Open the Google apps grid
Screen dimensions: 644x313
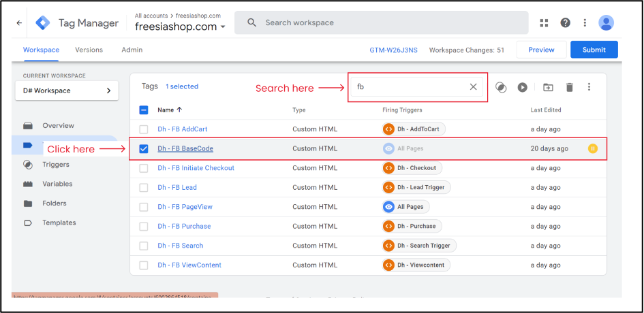click(x=545, y=23)
